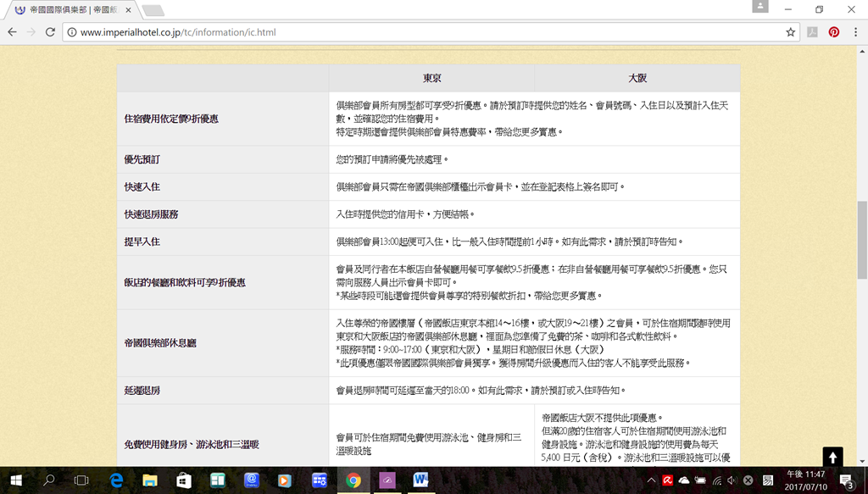This screenshot has height=494, width=868.
Task: Open the volume speaker icon
Action: 732,480
